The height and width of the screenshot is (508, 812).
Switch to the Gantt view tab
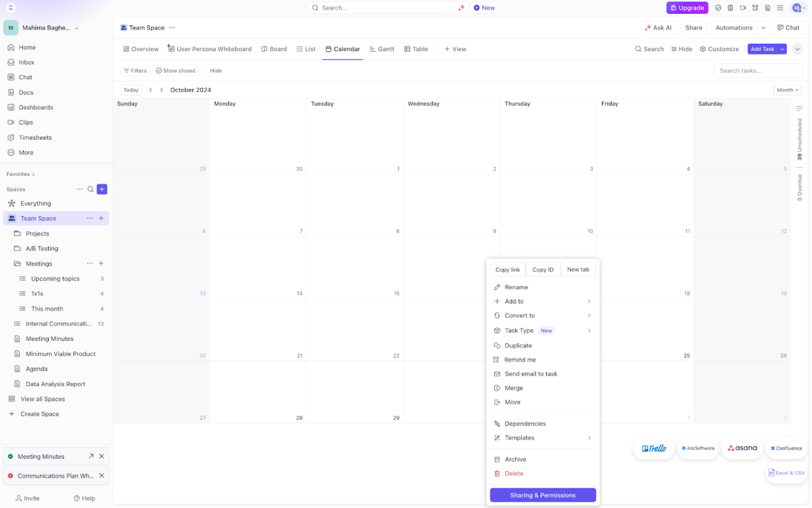pos(382,49)
